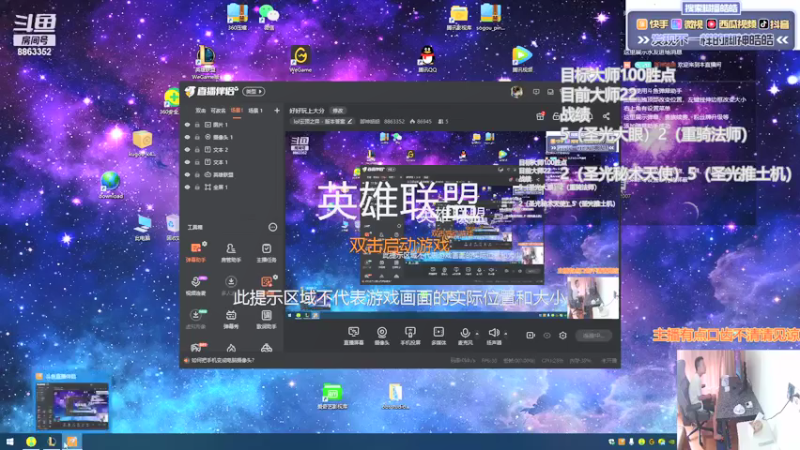Open the 房管助手 tool
800x450 pixels.
tap(231, 252)
